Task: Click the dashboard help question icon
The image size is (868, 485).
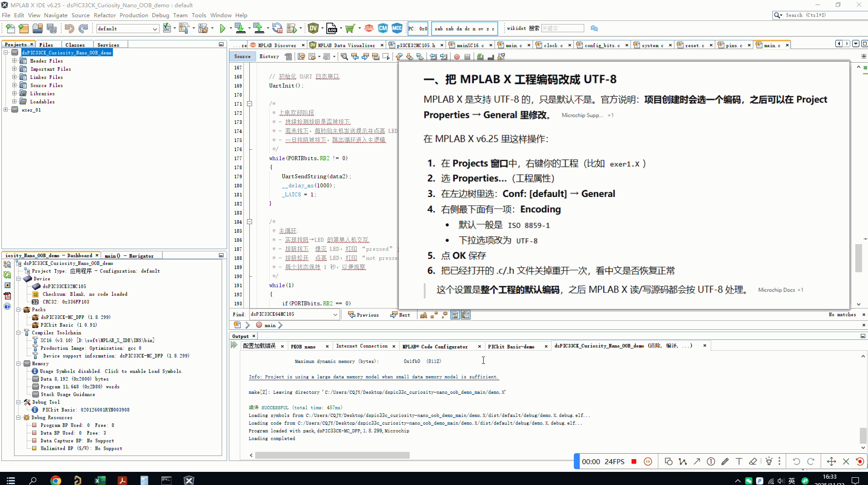Action: (x=7, y=306)
